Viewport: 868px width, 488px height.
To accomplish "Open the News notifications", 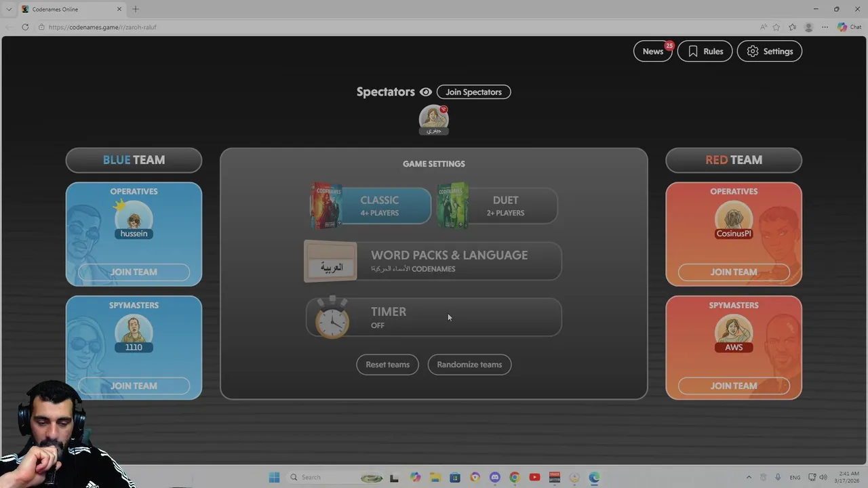I will [x=653, y=52].
